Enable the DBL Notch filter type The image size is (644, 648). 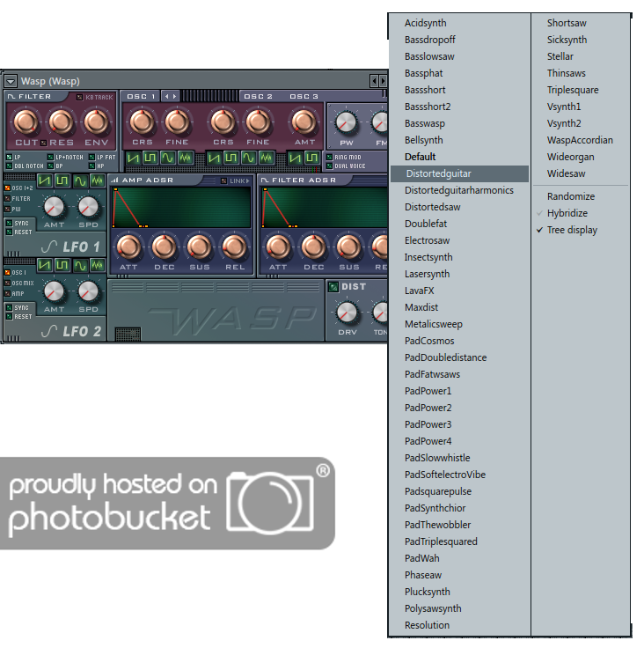pos(9,166)
